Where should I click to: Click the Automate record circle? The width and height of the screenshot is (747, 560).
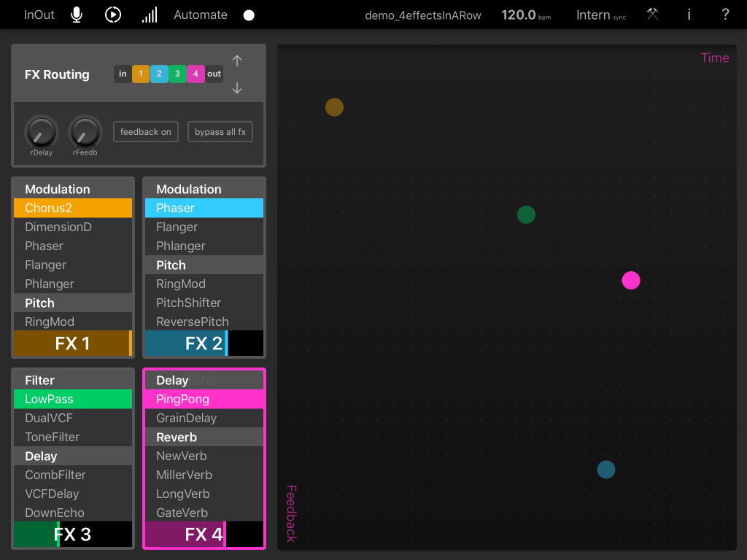pyautogui.click(x=249, y=15)
